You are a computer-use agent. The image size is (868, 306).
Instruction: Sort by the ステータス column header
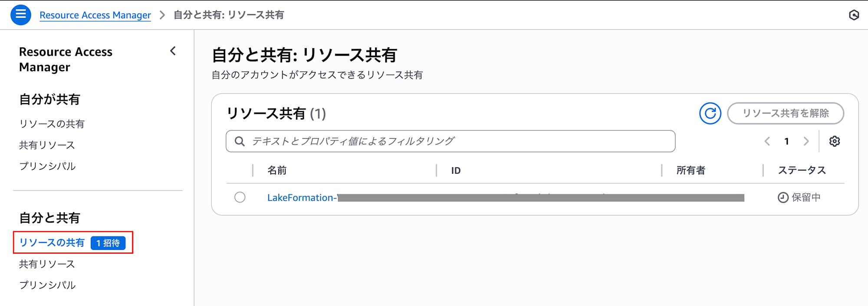pyautogui.click(x=802, y=170)
